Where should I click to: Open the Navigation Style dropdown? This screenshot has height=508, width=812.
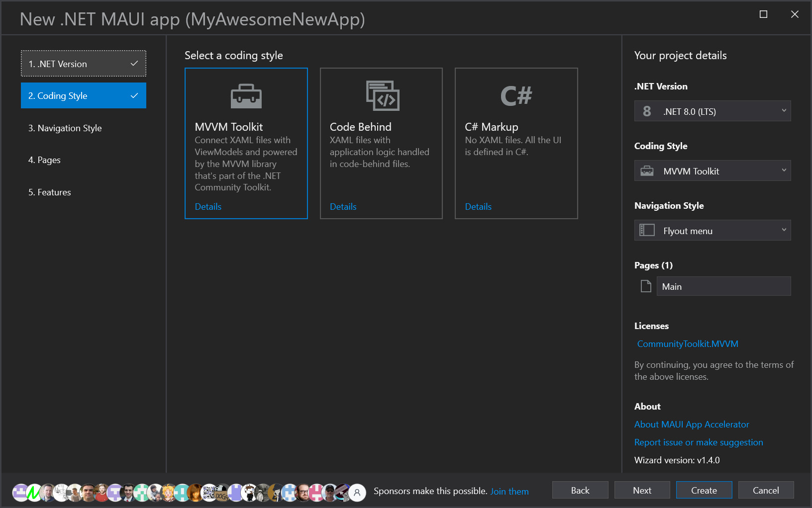[x=712, y=230]
